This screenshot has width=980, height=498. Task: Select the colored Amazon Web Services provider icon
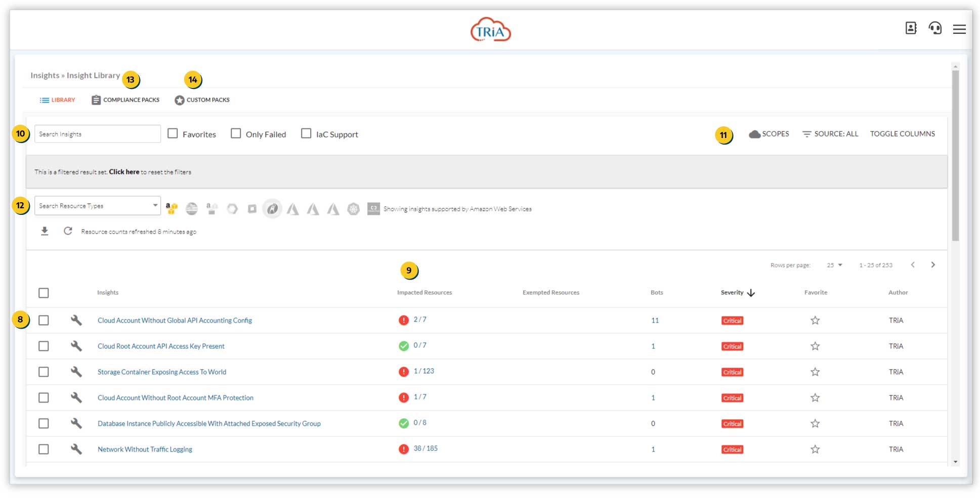172,208
